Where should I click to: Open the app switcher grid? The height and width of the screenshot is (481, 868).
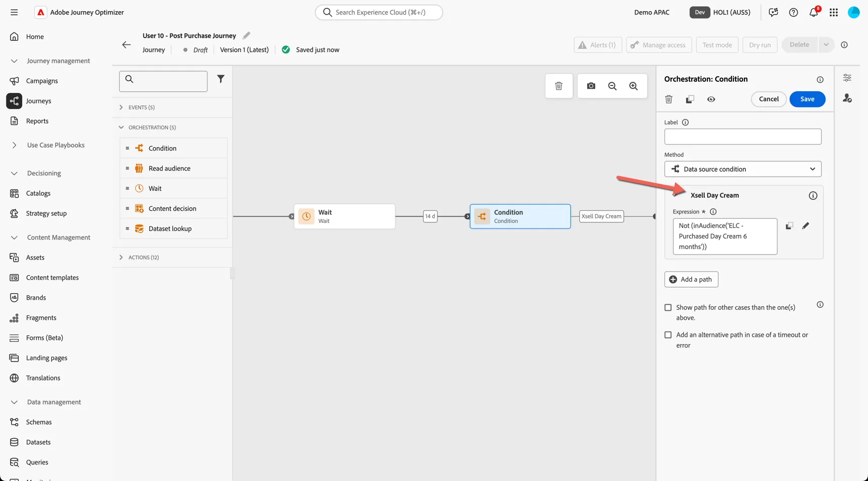click(x=834, y=13)
